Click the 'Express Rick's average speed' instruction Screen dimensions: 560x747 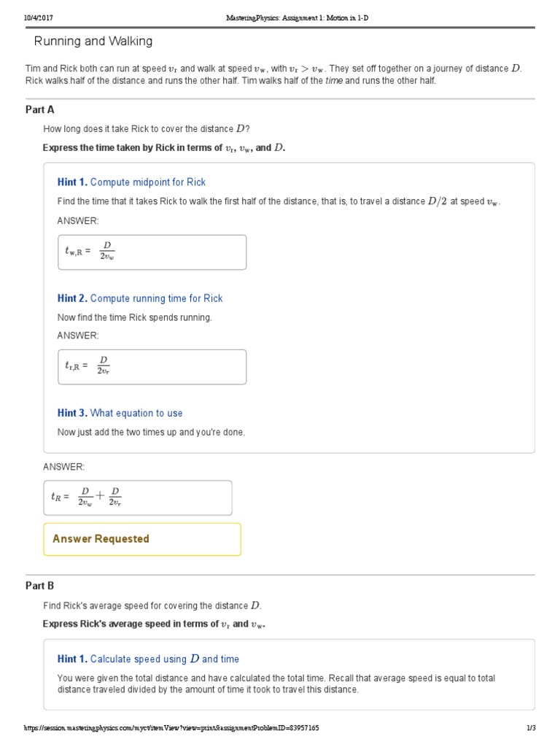[154, 624]
